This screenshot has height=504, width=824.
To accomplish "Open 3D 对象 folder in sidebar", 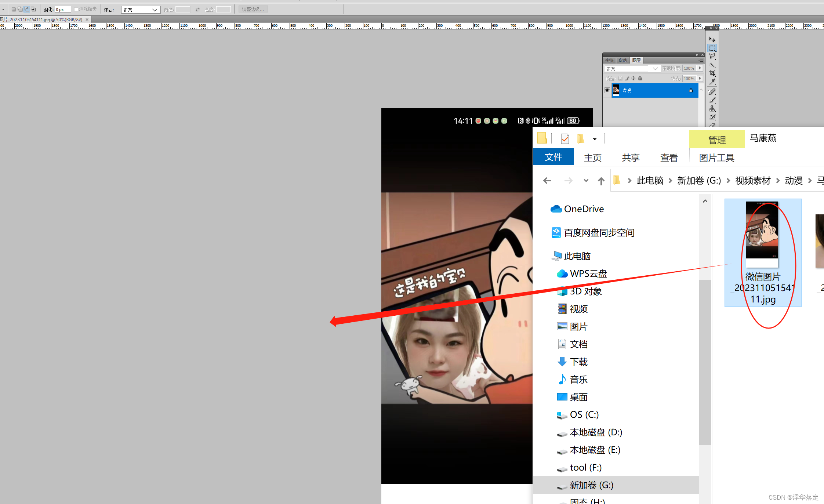I will [x=580, y=291].
